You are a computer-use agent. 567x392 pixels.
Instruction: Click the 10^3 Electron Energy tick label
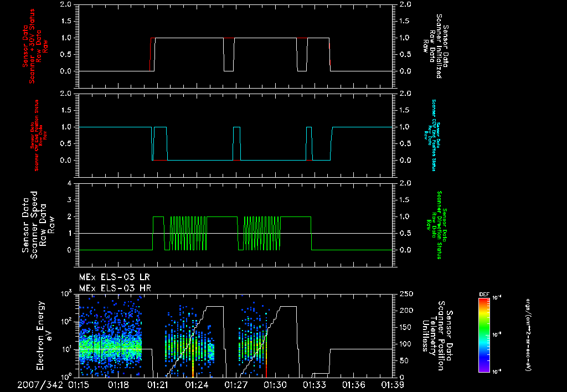66,293
